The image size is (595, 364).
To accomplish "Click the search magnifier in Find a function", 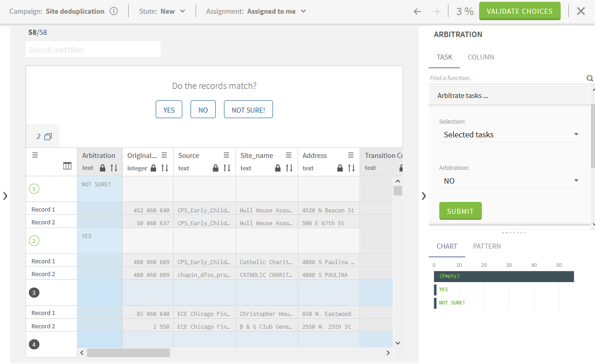I will pyautogui.click(x=590, y=78).
